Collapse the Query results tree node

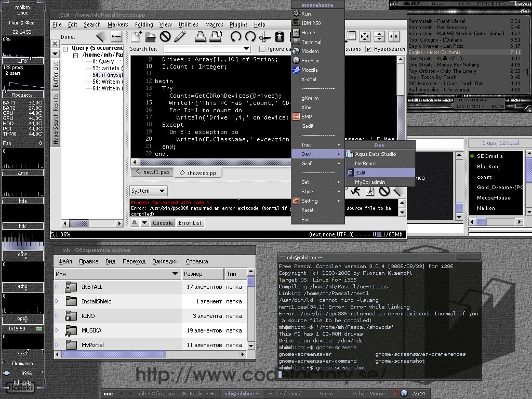pyautogui.click(x=65, y=49)
